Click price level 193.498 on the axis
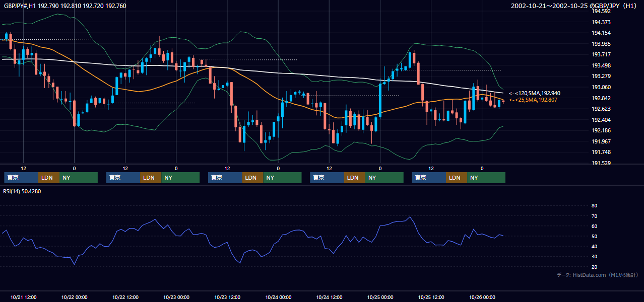 point(601,65)
